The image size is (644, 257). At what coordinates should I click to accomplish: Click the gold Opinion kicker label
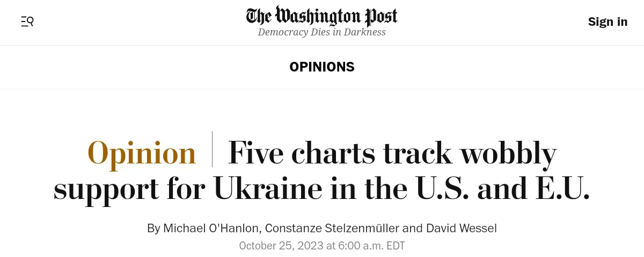pyautogui.click(x=142, y=153)
